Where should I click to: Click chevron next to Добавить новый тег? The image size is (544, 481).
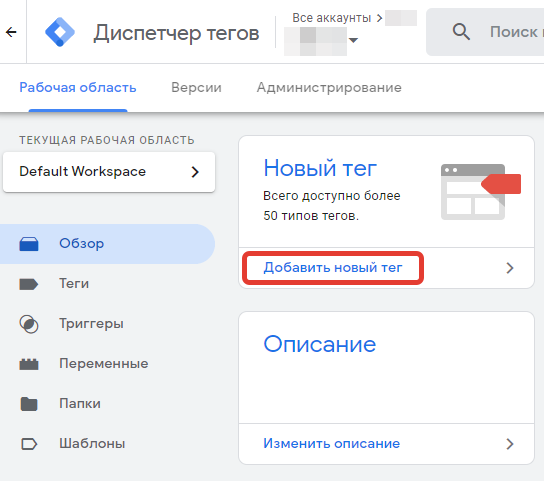[510, 268]
